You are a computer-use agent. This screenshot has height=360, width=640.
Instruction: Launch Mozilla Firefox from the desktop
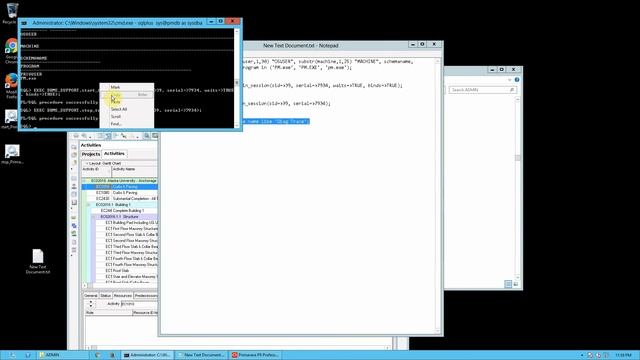click(11, 85)
